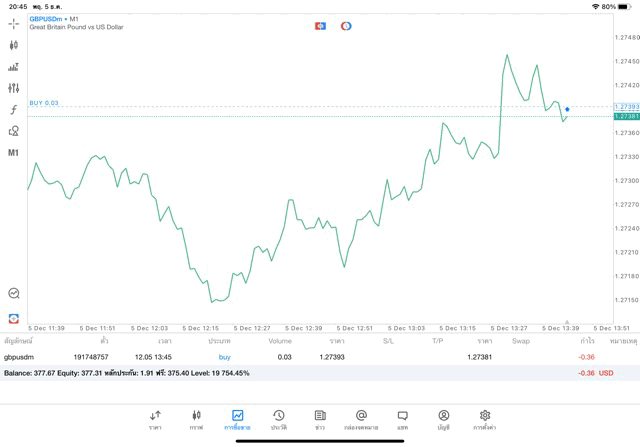Open the clock icon at sidebar bottom
The width and height of the screenshot is (640, 447).
click(x=14, y=293)
